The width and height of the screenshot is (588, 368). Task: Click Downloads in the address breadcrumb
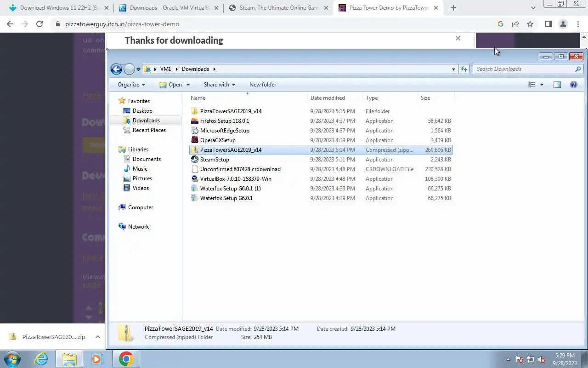pyautogui.click(x=195, y=69)
